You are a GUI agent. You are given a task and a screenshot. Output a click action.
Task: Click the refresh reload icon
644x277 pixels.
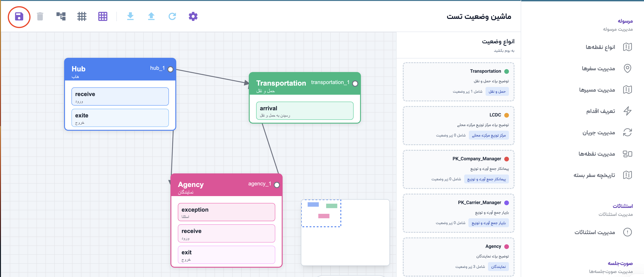point(172,16)
